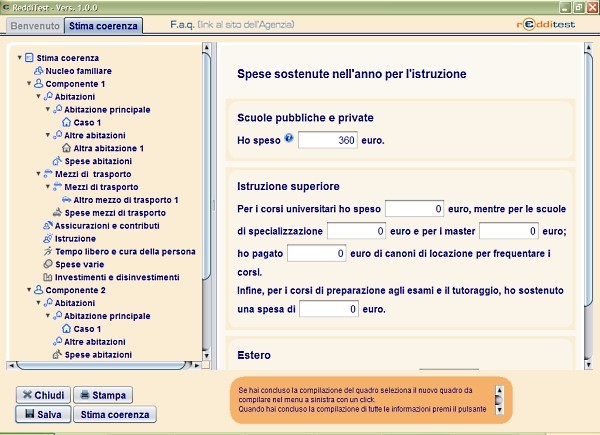Image resolution: width=600 pixels, height=435 pixels.
Task: Collapse Abitazioni under Componente 1
Action: point(38,96)
